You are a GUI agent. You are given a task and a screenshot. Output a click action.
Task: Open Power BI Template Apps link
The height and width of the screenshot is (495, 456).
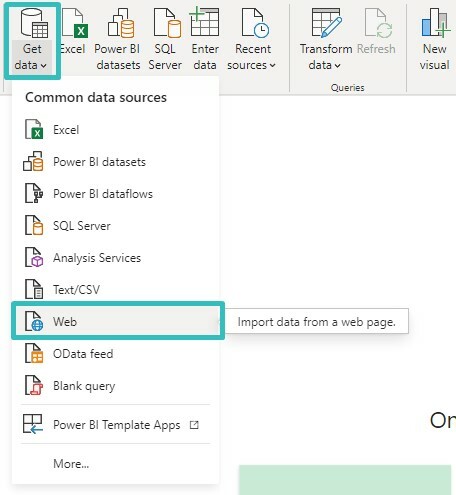pyautogui.click(x=116, y=425)
